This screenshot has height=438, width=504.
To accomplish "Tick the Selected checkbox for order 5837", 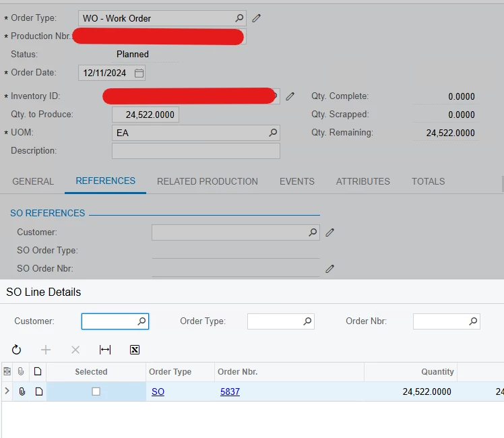I will [96, 392].
